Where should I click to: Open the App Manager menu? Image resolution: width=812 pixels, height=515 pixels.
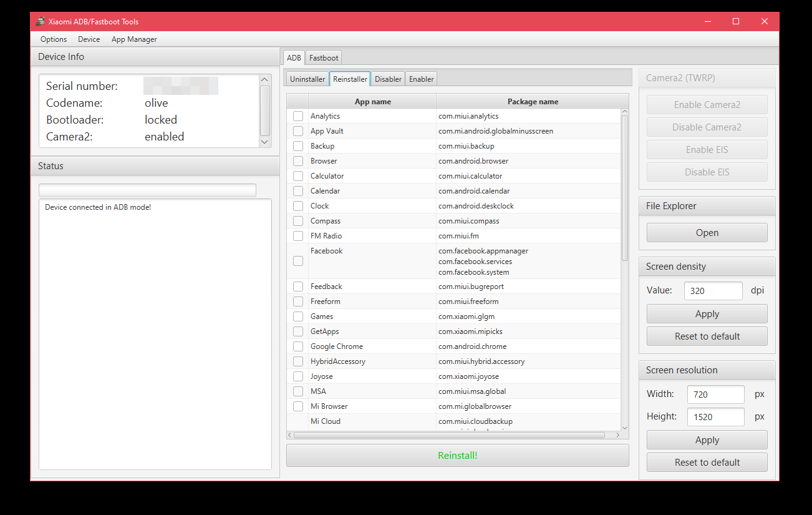(x=134, y=39)
